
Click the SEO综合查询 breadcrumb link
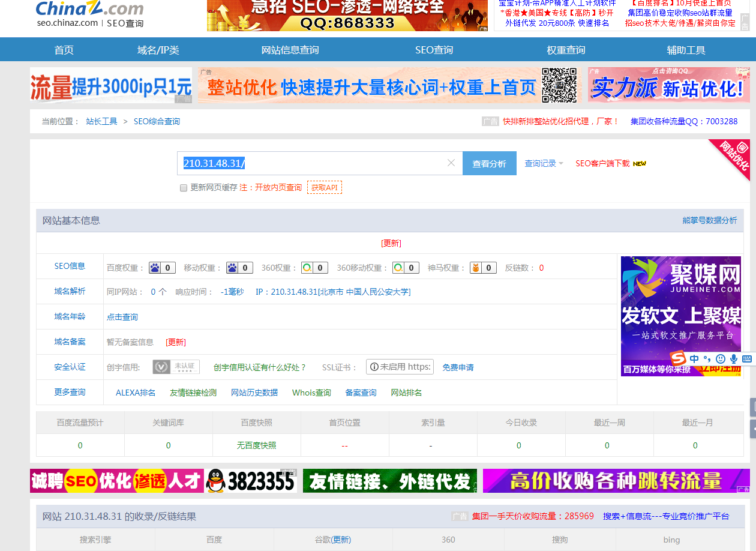pyautogui.click(x=157, y=121)
